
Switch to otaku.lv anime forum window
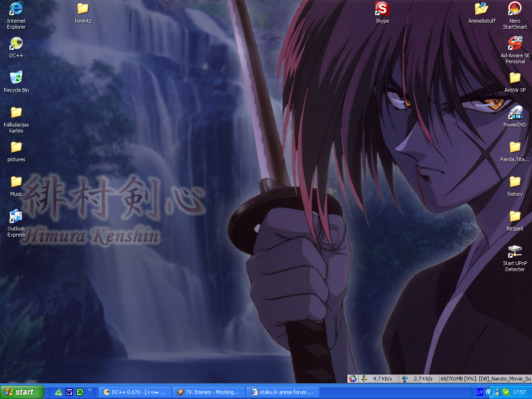(283, 392)
